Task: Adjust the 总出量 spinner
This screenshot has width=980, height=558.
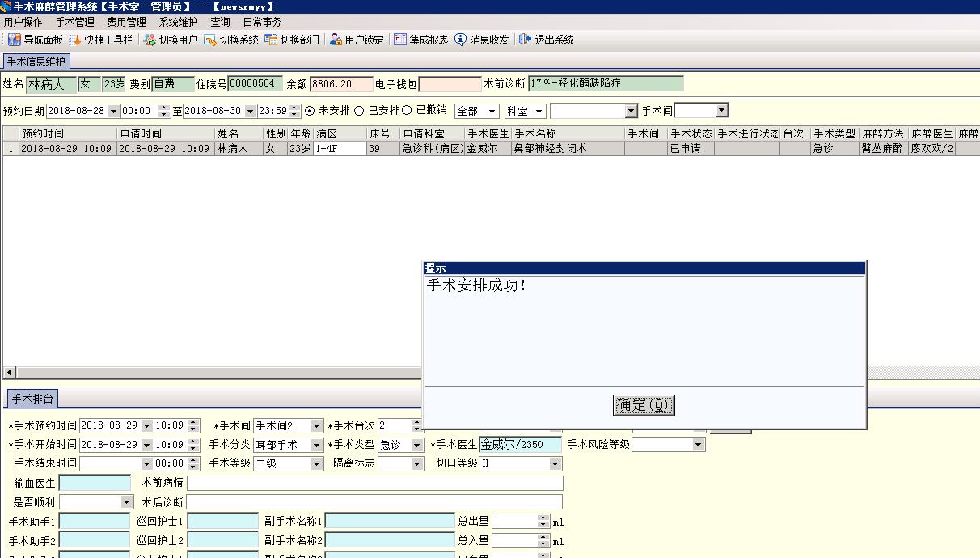Action: point(543,522)
